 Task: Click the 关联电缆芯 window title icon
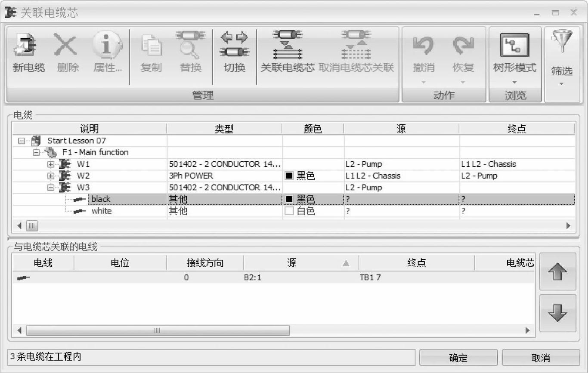(10, 12)
